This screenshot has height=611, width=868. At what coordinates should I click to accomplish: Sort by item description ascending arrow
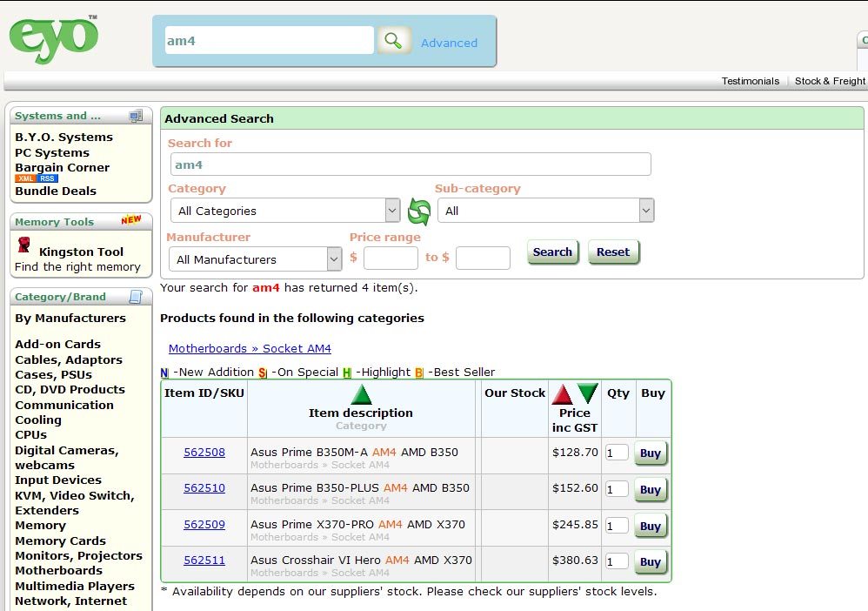tap(361, 394)
